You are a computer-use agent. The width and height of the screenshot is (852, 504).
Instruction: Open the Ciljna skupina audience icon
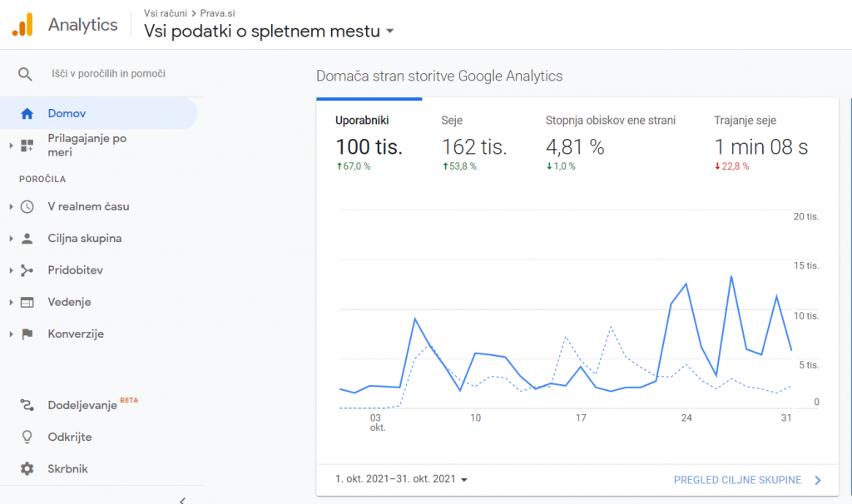click(x=26, y=238)
